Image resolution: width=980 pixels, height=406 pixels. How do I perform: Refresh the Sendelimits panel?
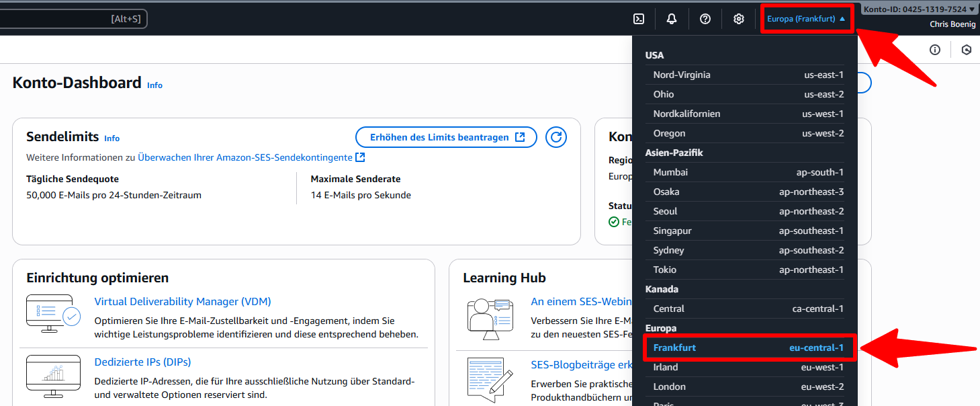(556, 137)
